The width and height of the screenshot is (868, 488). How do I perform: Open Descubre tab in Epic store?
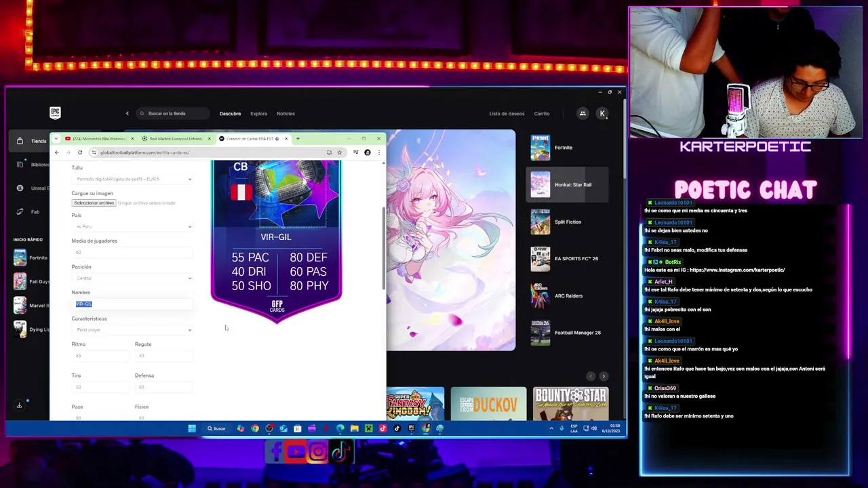click(230, 114)
